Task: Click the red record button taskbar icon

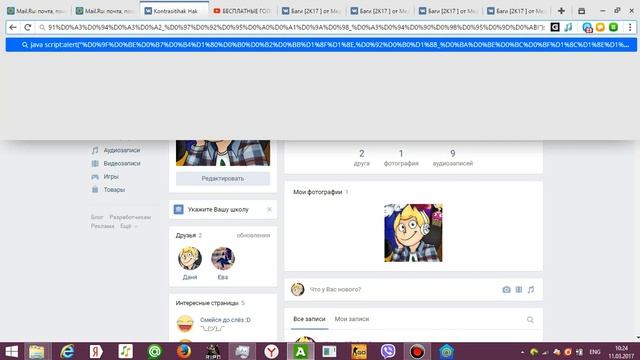Action: pyautogui.click(x=417, y=351)
